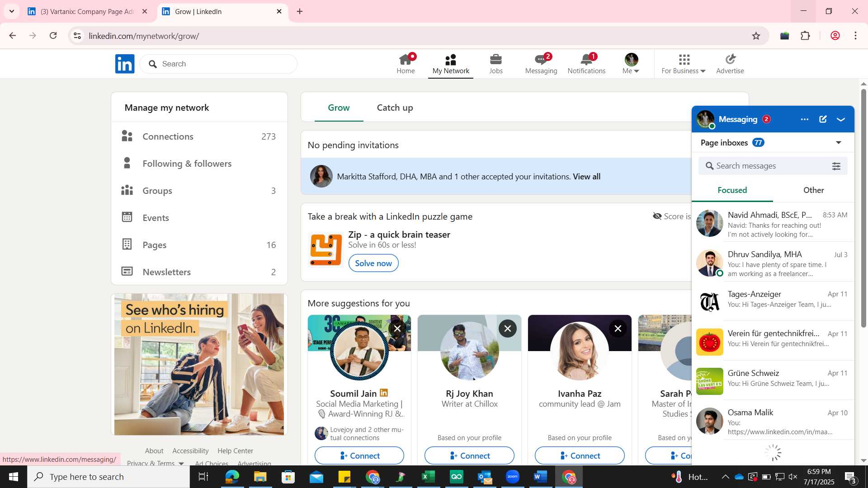Open Messaging in top navigation
The height and width of the screenshot is (488, 868).
pos(541,64)
